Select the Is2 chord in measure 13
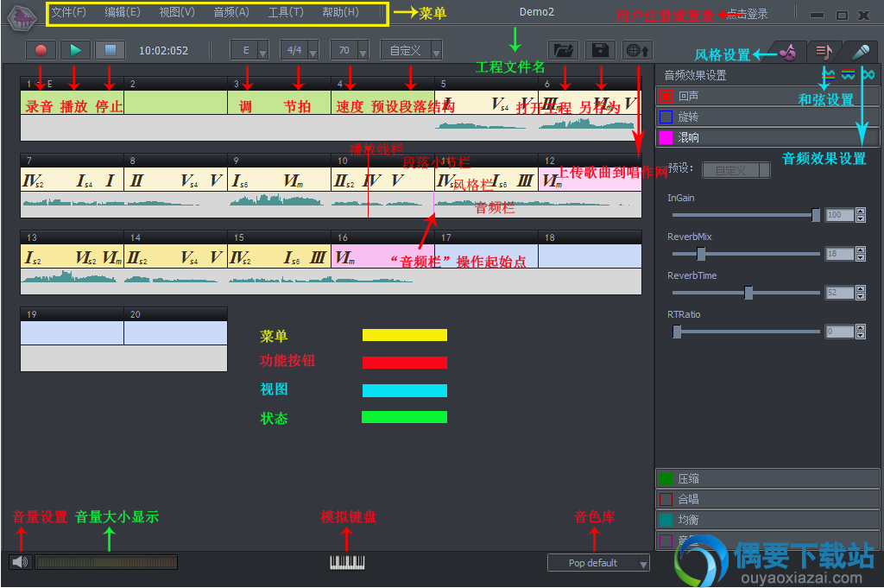 pyautogui.click(x=33, y=257)
